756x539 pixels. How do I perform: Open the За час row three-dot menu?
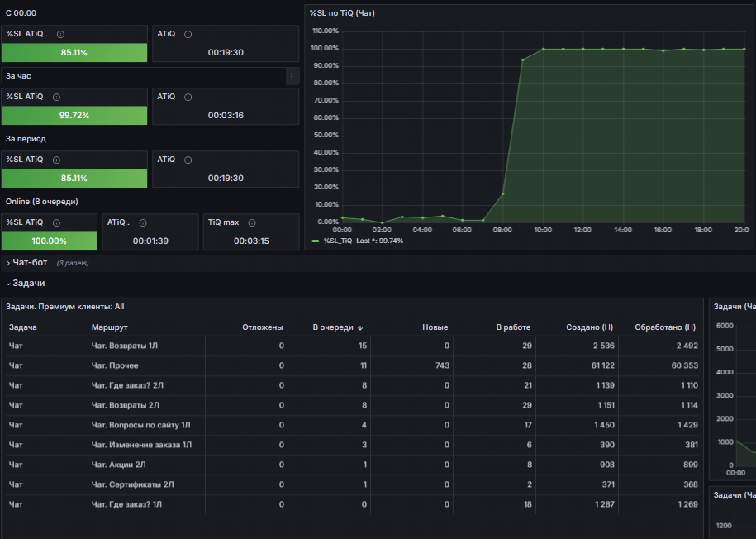[x=292, y=76]
